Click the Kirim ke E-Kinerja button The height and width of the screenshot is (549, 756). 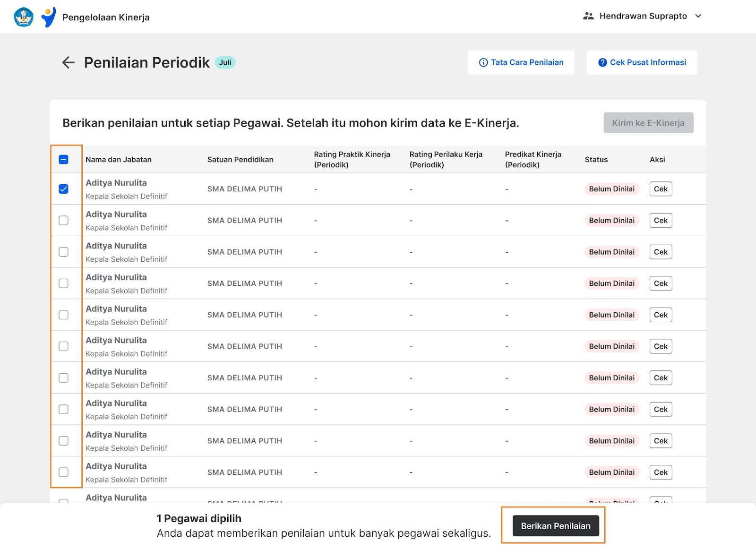pyautogui.click(x=648, y=123)
